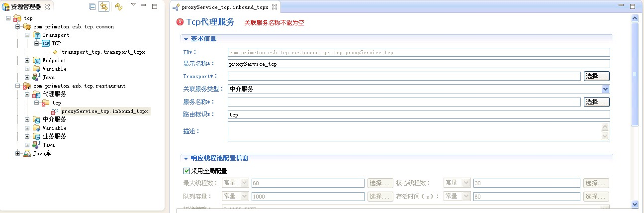Open the 常量 dropdown for 队列容量
Image resolution: width=644 pixels, height=213 pixels.
coord(244,197)
